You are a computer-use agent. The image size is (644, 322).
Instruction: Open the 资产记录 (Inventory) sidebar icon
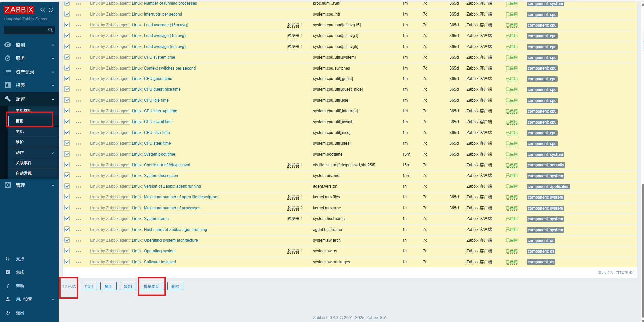click(x=7, y=72)
